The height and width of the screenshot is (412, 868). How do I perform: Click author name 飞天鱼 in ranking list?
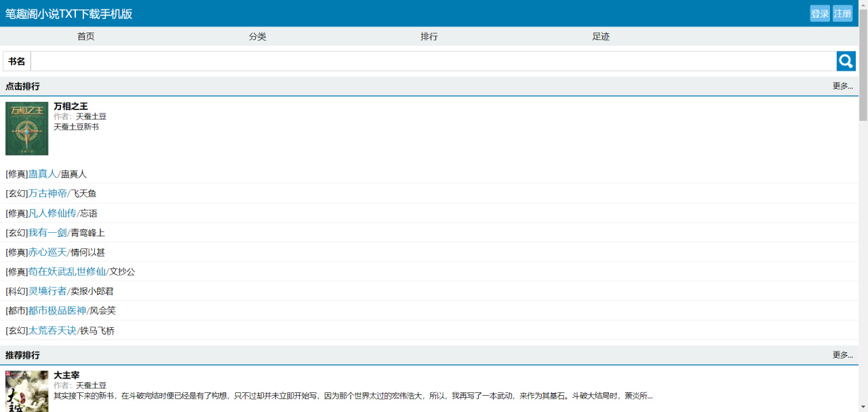[83, 193]
